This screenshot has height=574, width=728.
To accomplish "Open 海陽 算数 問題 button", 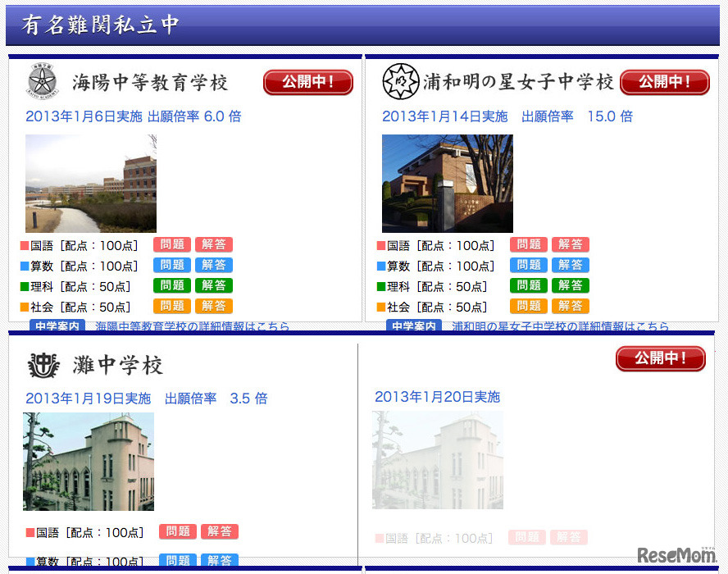I will [172, 265].
